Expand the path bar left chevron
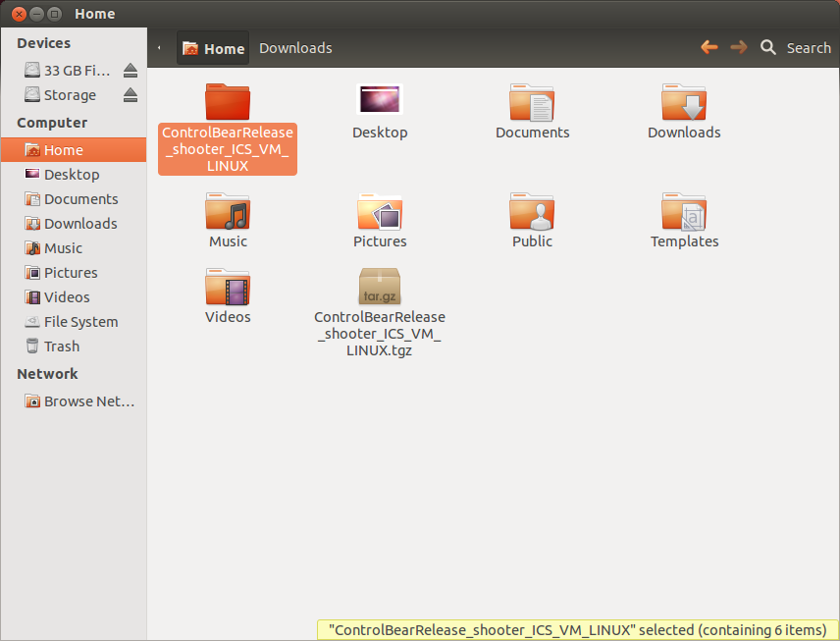 coord(160,48)
